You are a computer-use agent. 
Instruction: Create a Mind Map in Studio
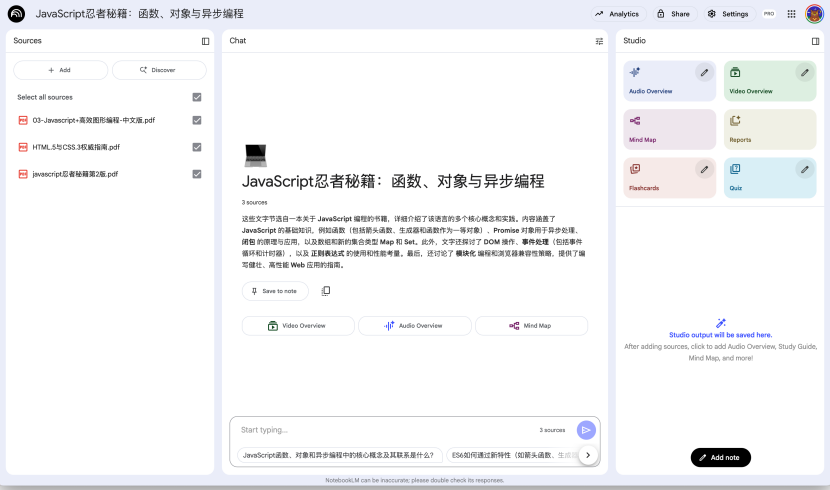pyautogui.click(x=669, y=130)
